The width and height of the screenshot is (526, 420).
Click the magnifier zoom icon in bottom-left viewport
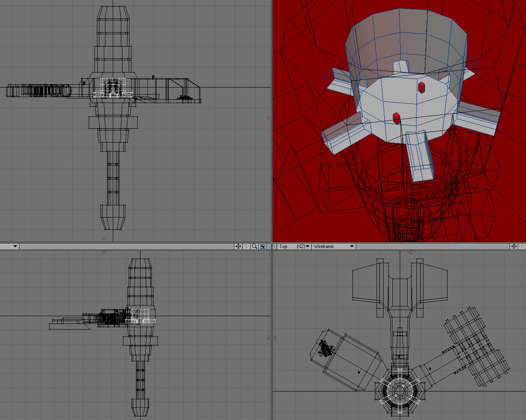[x=254, y=246]
